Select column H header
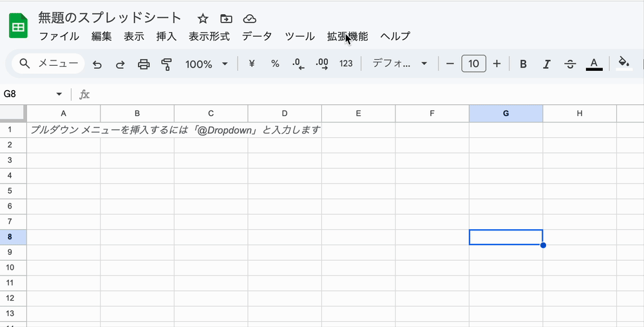 (x=580, y=114)
